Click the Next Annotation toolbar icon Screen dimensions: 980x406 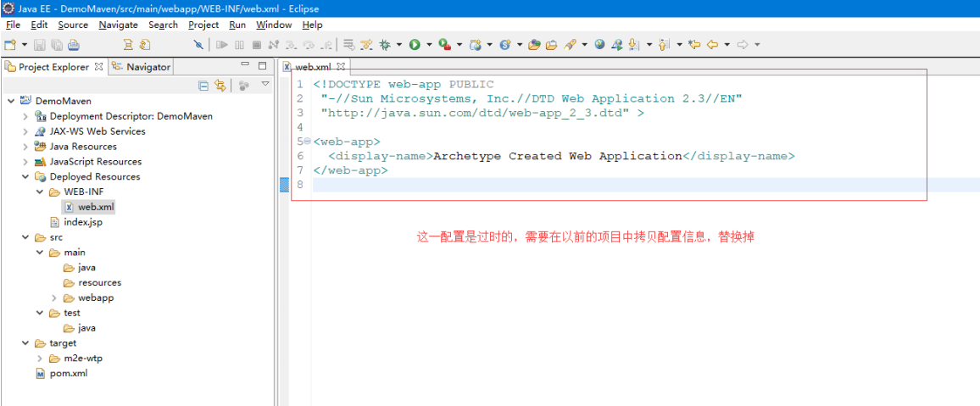coord(634,44)
